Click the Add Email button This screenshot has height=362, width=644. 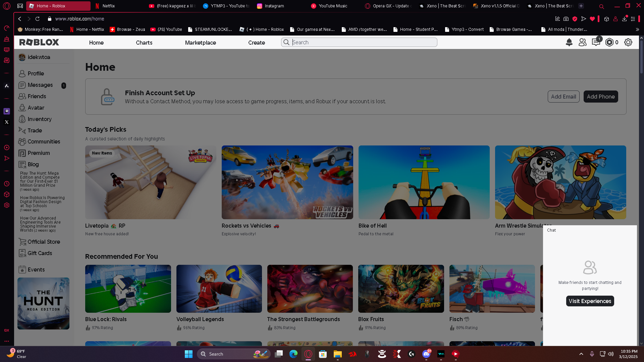563,97
